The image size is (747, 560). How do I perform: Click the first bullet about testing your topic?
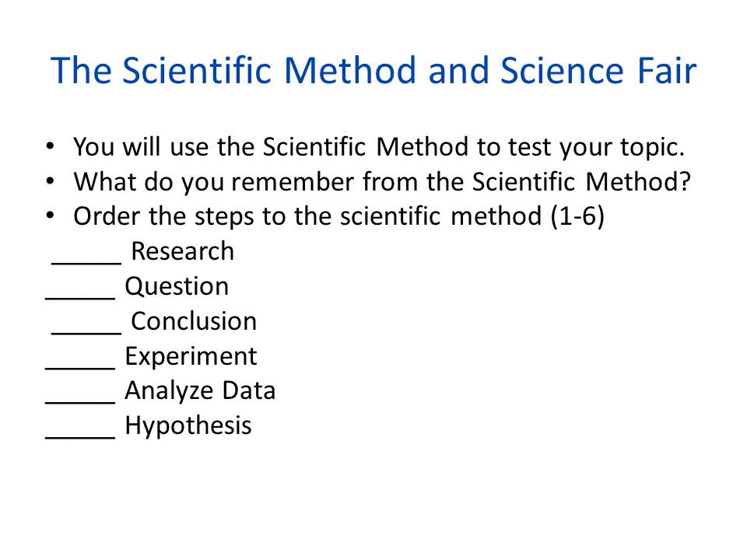coord(379,147)
